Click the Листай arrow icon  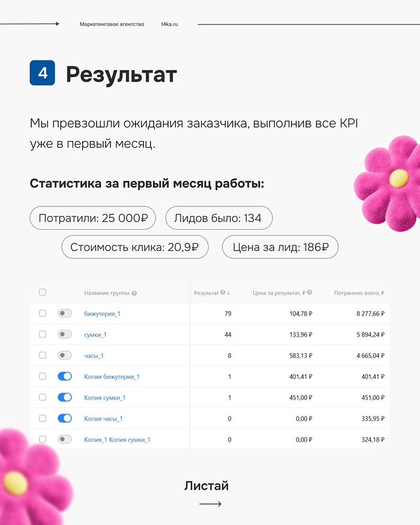[x=210, y=504]
